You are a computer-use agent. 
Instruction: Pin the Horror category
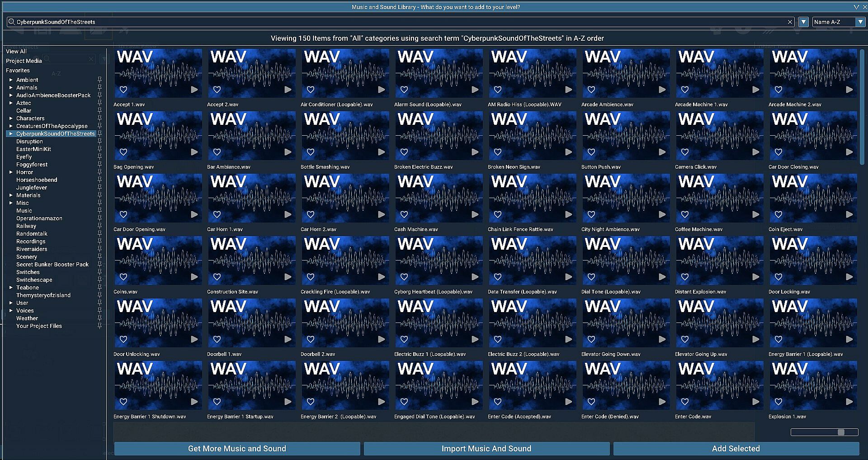tap(99, 172)
